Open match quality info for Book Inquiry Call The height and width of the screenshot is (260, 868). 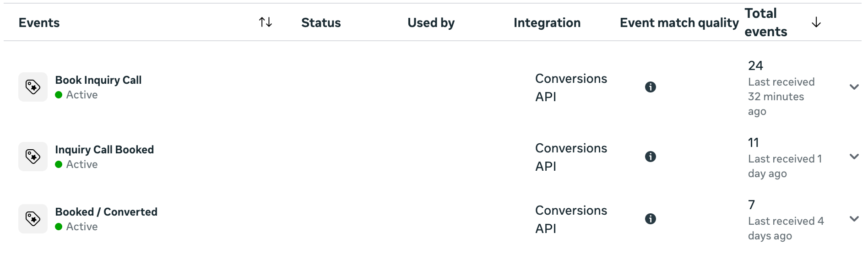click(650, 87)
